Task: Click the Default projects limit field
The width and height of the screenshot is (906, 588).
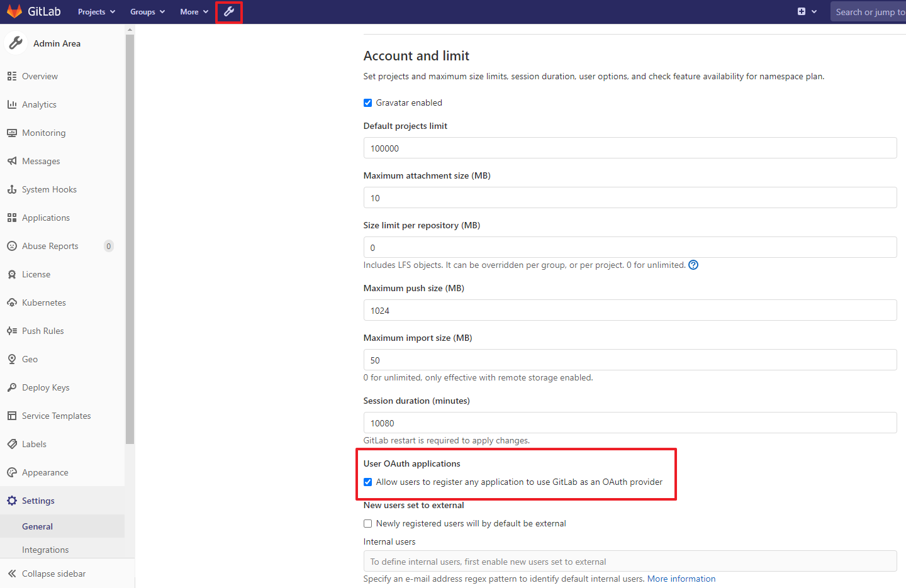Action: pos(630,148)
